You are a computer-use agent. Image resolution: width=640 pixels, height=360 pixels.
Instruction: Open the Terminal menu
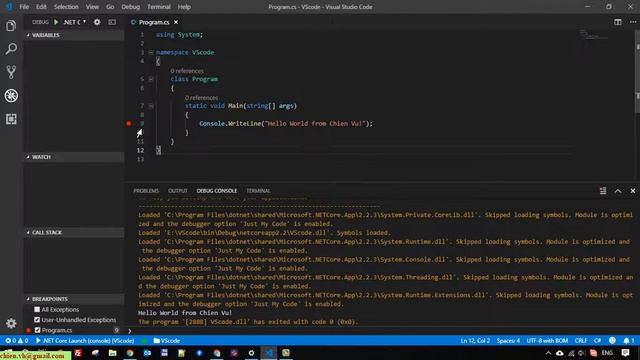159,7
